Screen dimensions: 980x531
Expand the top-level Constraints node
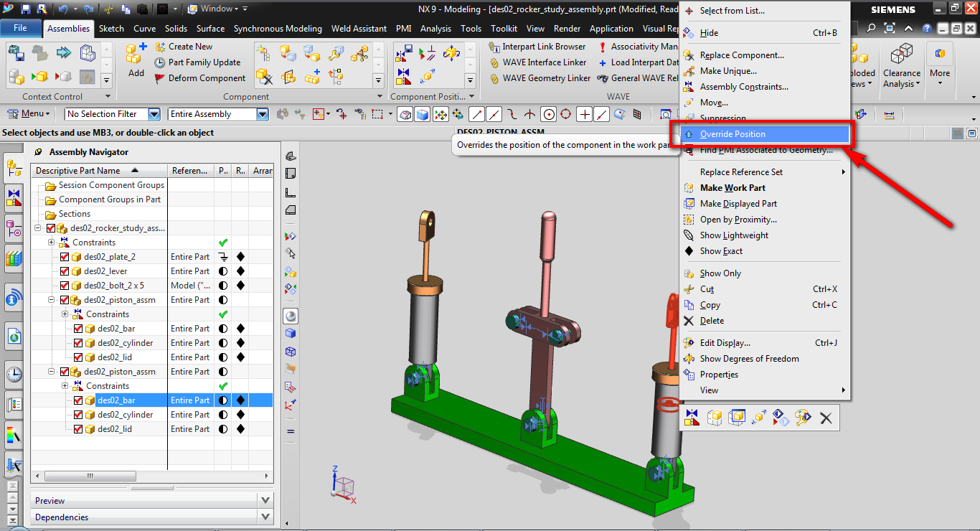51,243
